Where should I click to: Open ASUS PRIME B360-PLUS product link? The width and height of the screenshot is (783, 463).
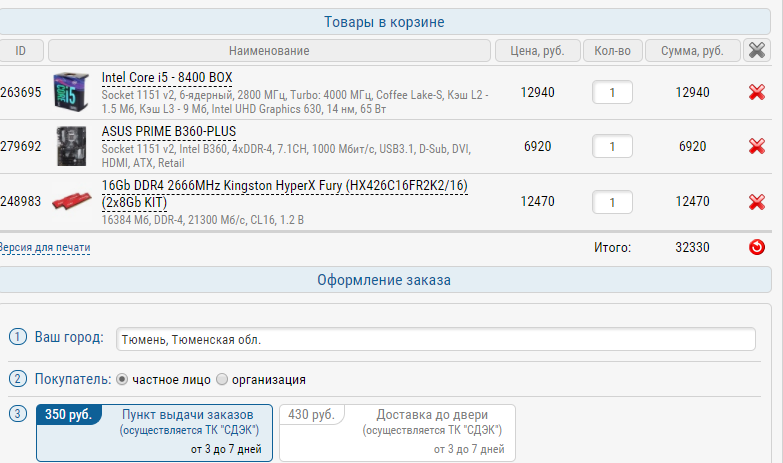pyautogui.click(x=169, y=132)
